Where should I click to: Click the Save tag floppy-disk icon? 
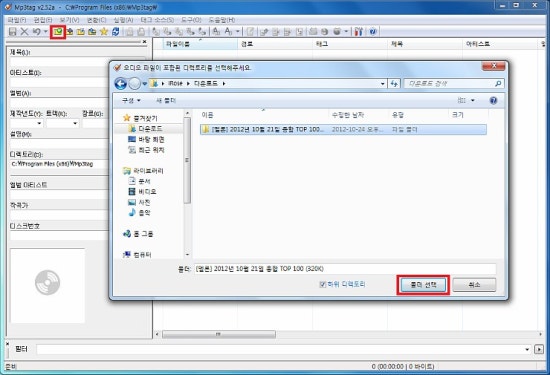[x=13, y=32]
